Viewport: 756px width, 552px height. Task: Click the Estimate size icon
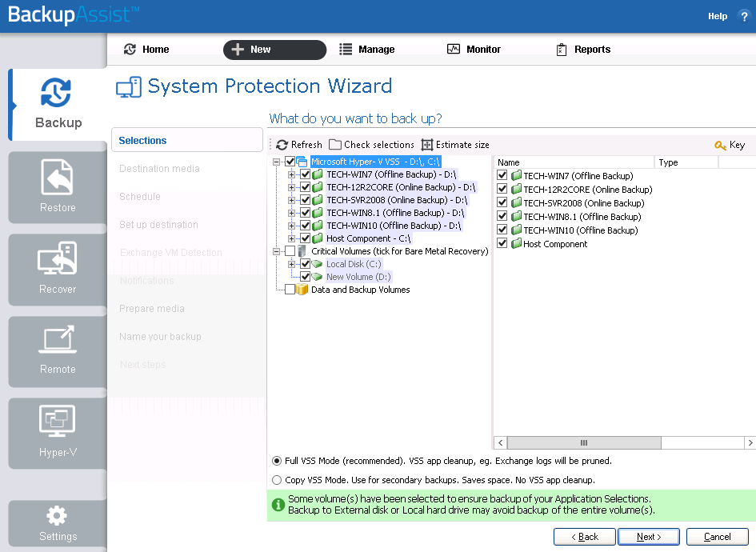tap(426, 145)
